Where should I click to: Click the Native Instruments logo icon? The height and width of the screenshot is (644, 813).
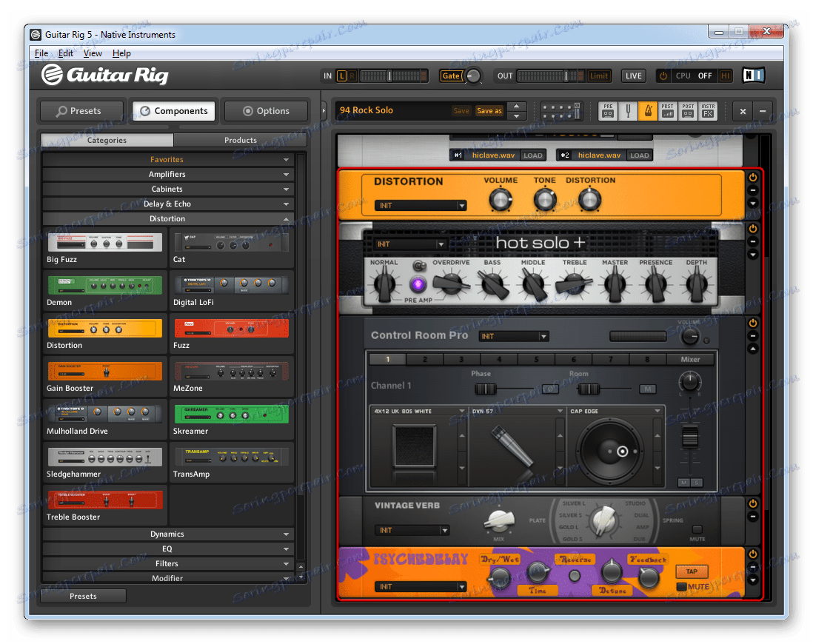tap(753, 75)
